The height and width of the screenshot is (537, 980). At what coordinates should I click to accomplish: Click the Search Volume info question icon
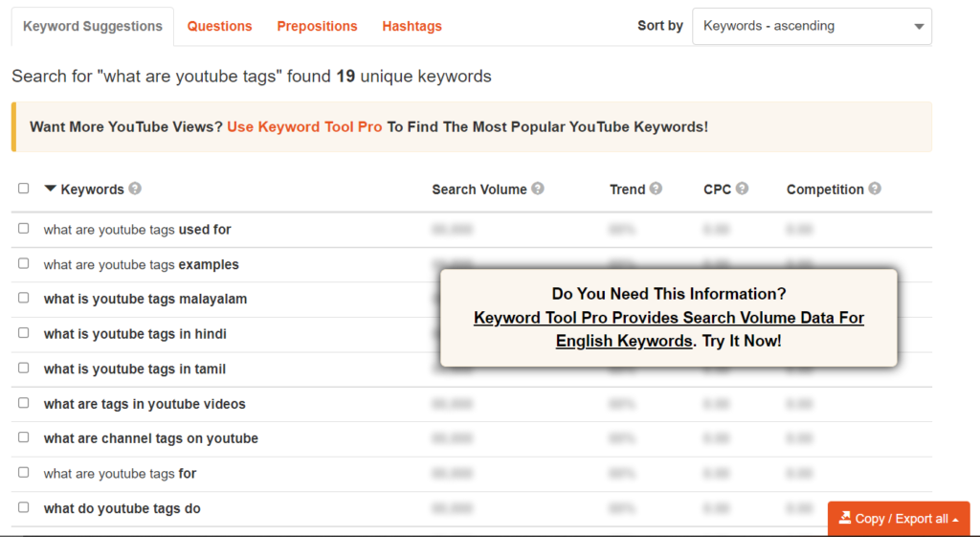[x=538, y=189]
